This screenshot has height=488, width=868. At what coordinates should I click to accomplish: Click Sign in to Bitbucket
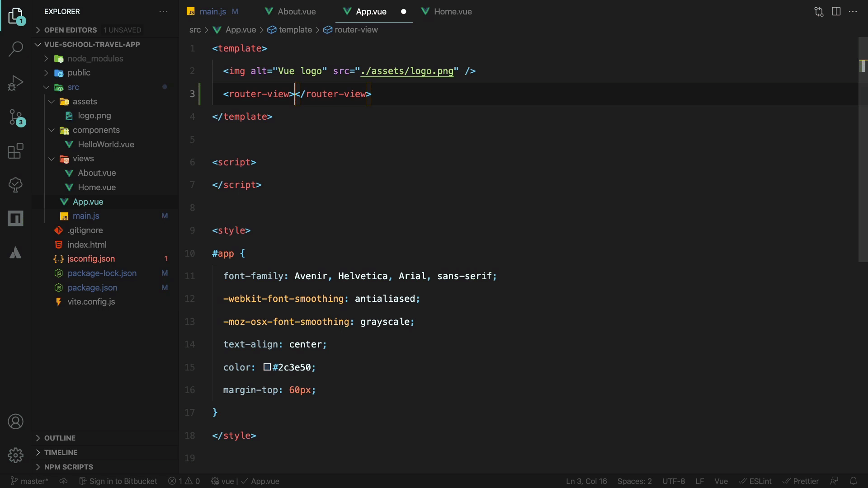point(118,481)
